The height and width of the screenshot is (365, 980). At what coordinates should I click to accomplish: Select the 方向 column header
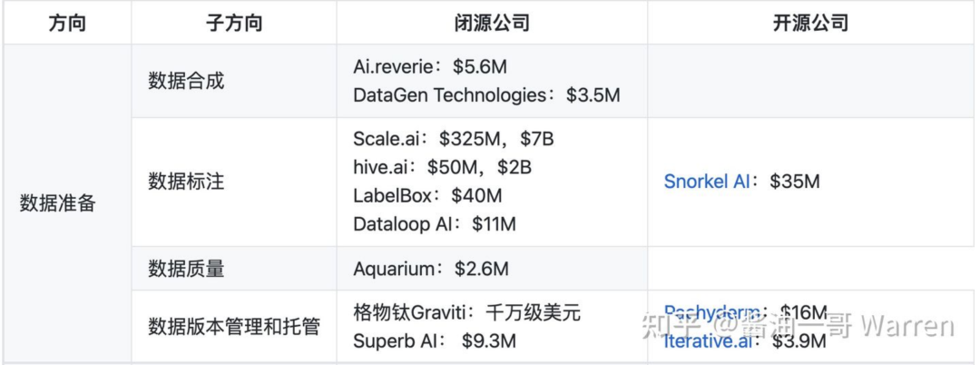pos(67,23)
